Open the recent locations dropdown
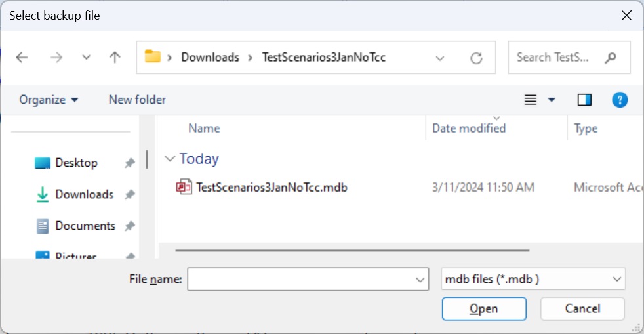 point(86,58)
